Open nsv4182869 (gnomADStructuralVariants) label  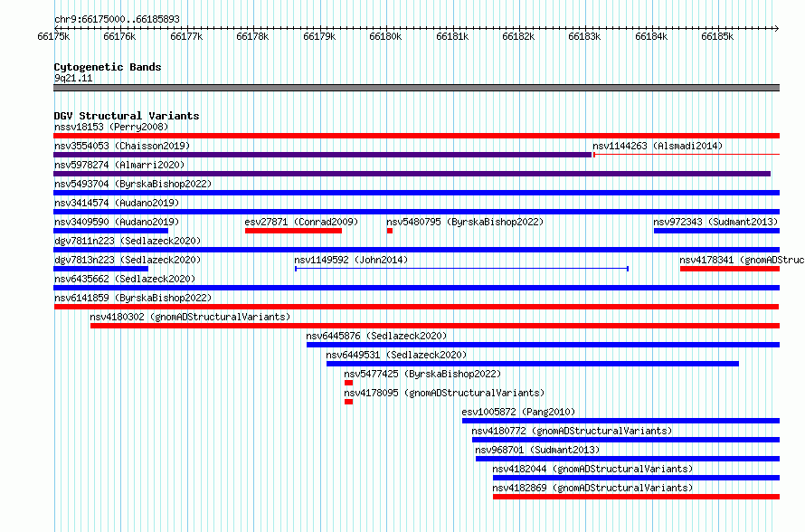click(592, 488)
